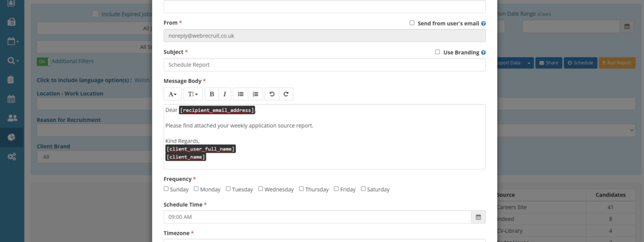Click into the Subject field
Viewport: 644px width, 242px height.
(324, 65)
